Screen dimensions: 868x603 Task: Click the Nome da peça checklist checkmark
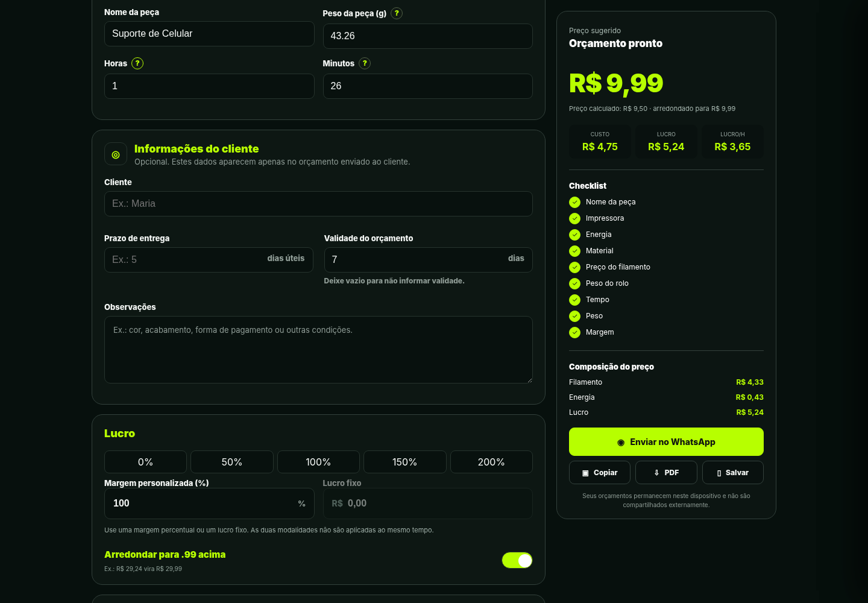(575, 202)
